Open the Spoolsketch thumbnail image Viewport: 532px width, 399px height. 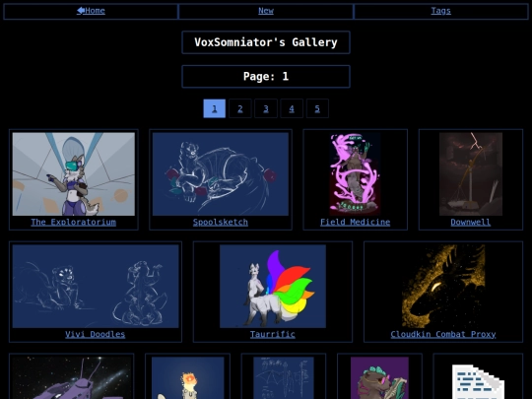(221, 174)
